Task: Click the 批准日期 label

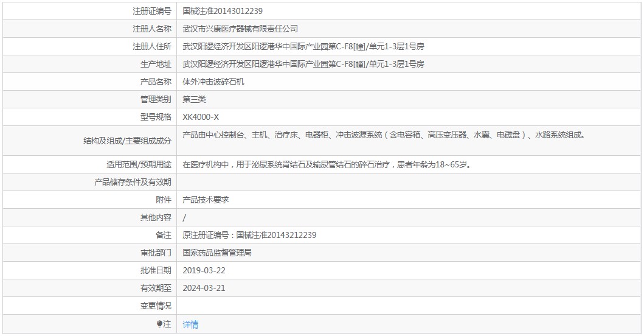Action: 156,271
